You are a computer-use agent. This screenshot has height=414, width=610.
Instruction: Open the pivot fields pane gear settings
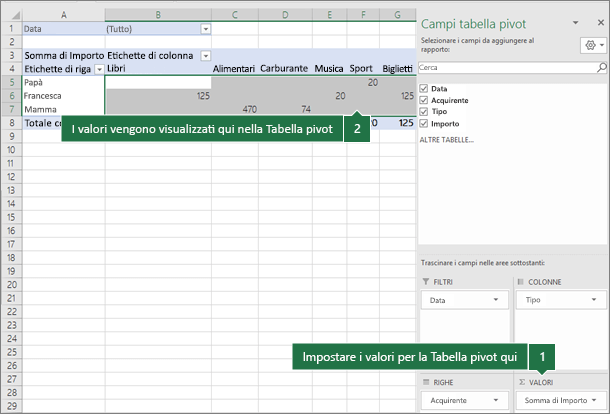pyautogui.click(x=594, y=46)
